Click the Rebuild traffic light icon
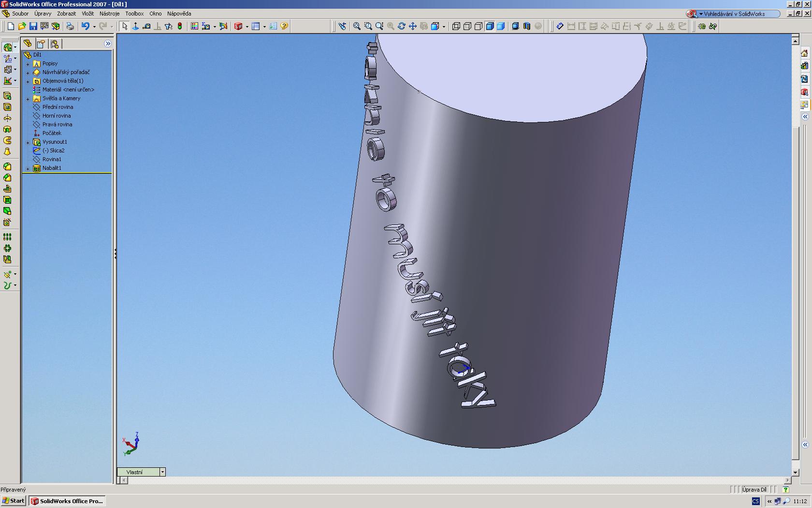812x508 pixels. pos(180,26)
